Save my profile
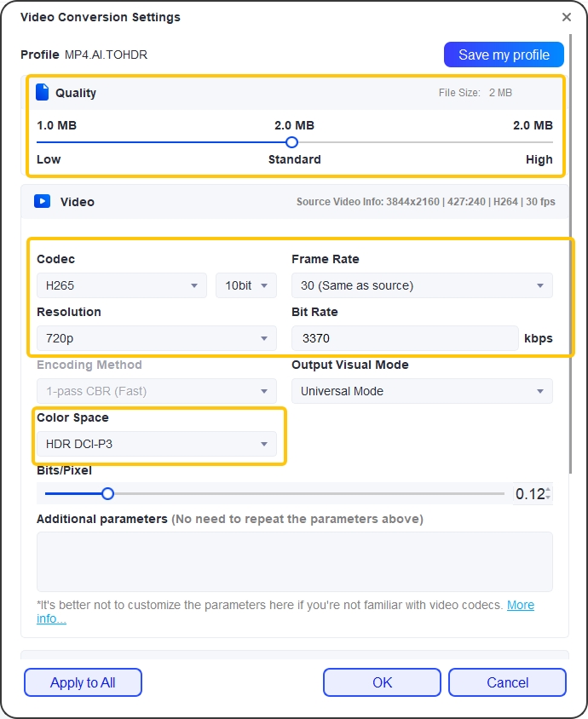Image resolution: width=588 pixels, height=719 pixels. (504, 55)
